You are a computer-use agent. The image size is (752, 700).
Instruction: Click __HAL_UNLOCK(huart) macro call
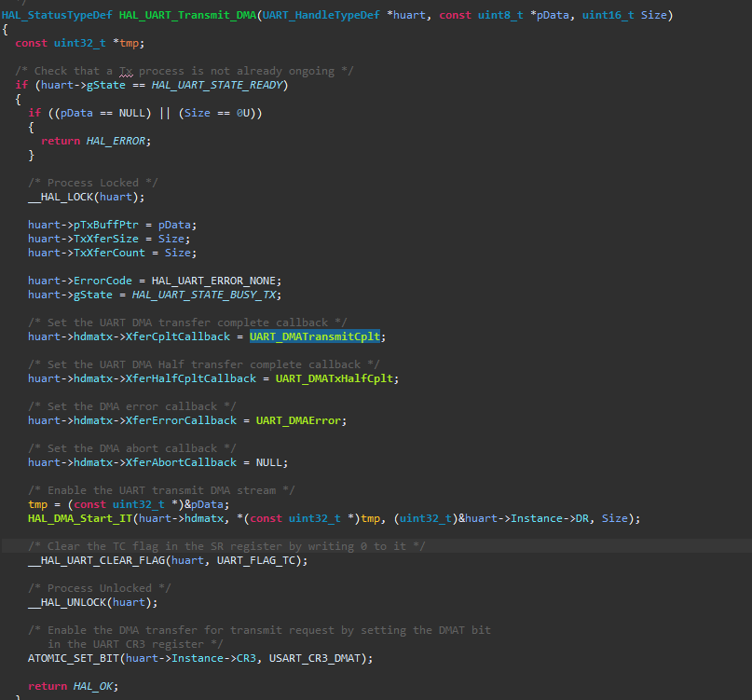[x=92, y=602]
